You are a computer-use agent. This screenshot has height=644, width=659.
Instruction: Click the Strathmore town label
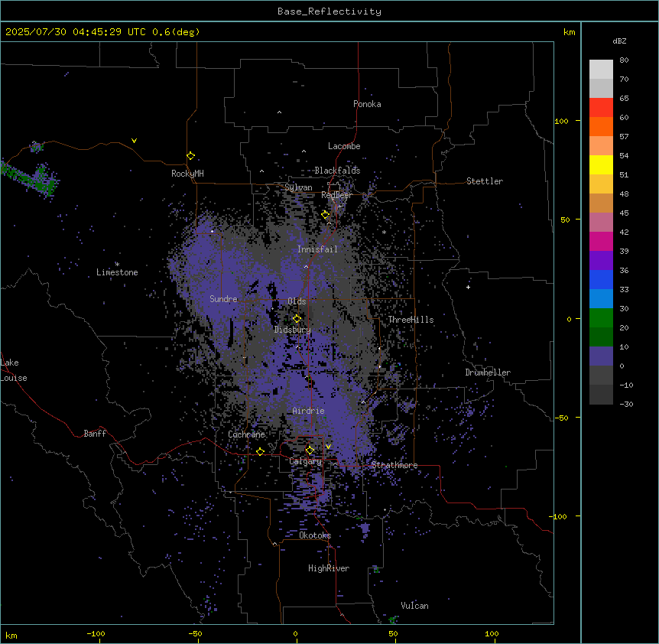coord(394,465)
